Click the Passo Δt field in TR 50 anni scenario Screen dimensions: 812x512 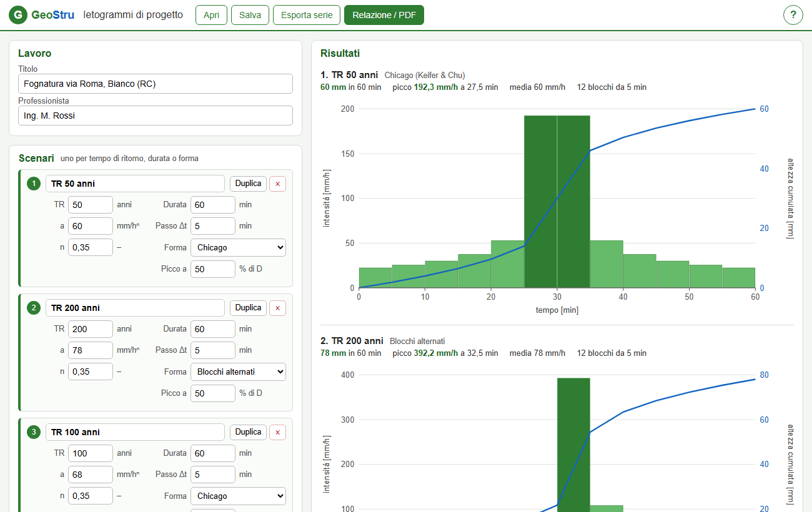[213, 226]
